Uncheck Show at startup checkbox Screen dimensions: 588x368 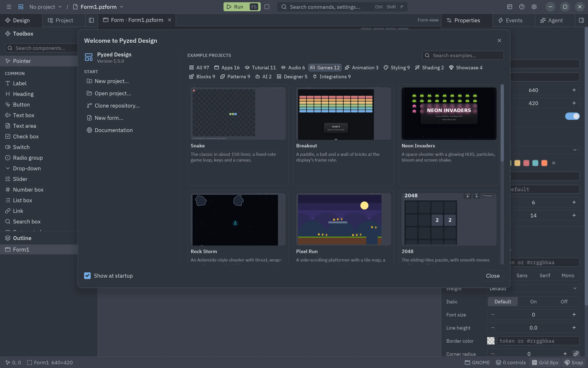pyautogui.click(x=87, y=276)
